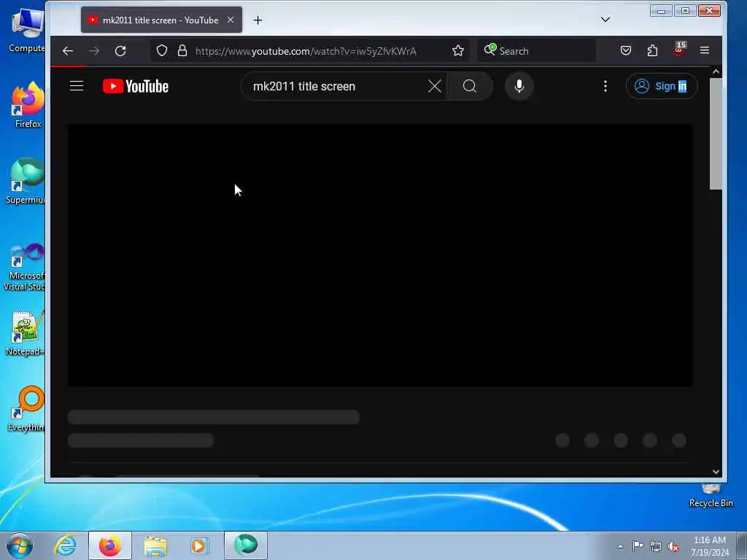Click the vertical scrollbar thumb
Screen dimensions: 747x560
point(716,134)
